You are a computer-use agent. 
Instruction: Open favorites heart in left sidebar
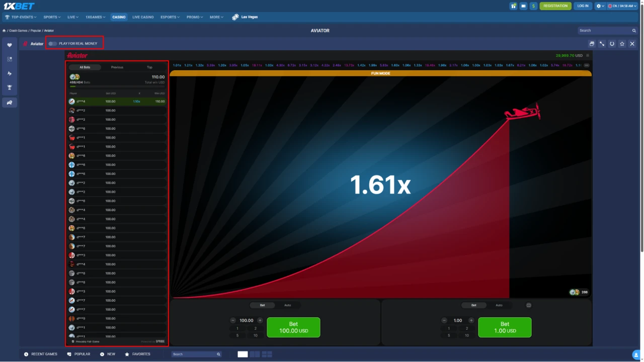[10, 45]
